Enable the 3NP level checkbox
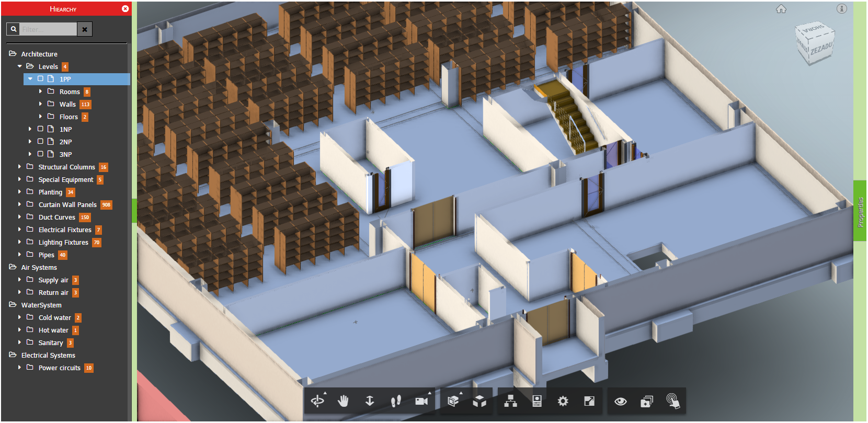The image size is (868, 423). 40,154
